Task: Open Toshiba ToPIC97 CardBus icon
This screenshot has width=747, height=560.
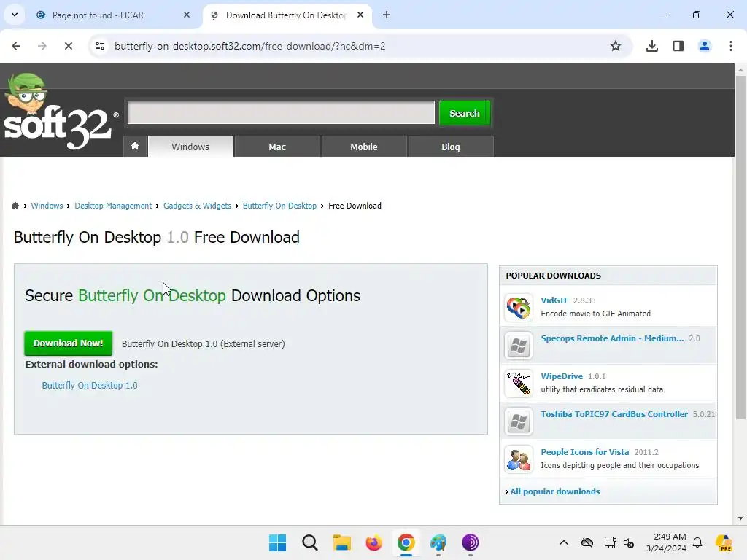Action: tap(519, 421)
